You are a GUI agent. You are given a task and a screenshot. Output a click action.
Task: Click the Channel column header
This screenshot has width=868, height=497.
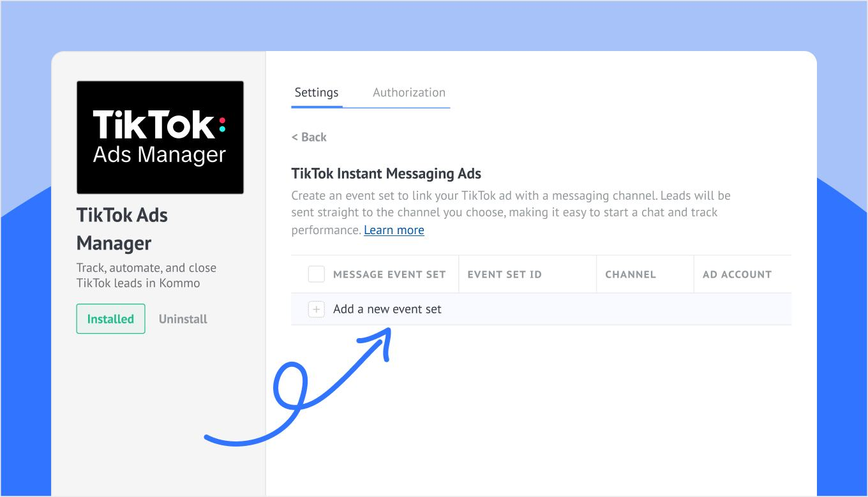pos(631,274)
